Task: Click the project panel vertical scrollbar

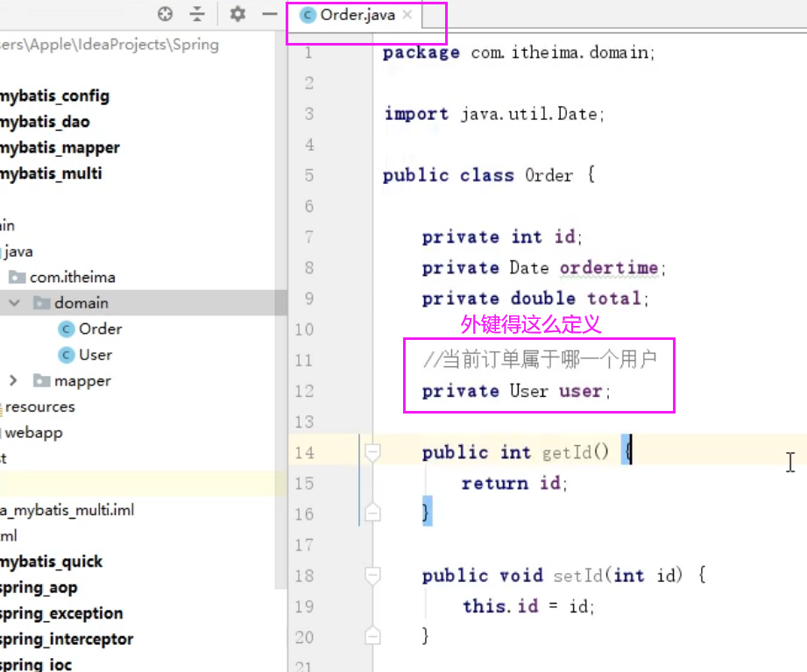Action: 280,308
